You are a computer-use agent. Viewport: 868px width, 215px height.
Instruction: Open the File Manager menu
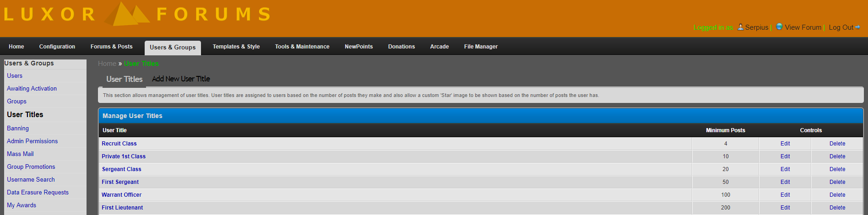tap(481, 47)
